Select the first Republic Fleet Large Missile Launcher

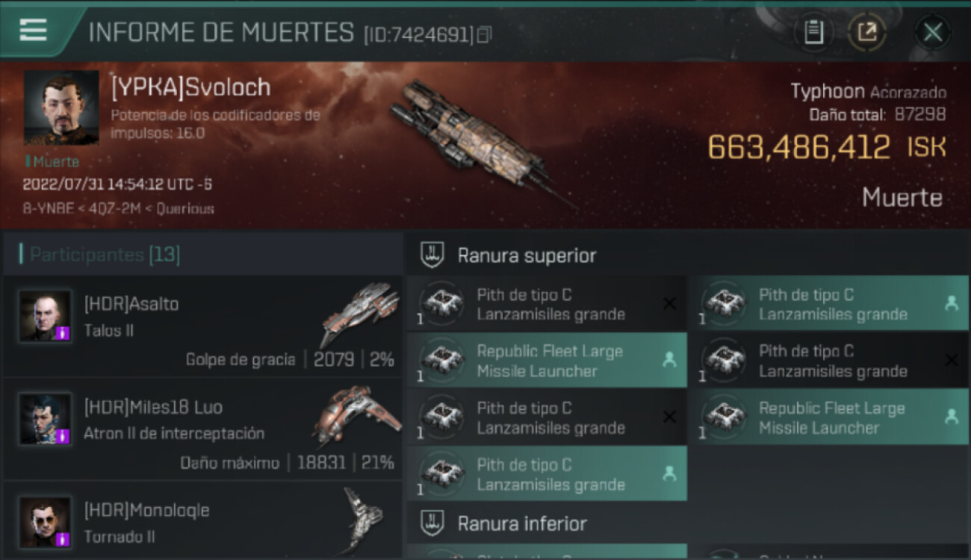coord(547,361)
